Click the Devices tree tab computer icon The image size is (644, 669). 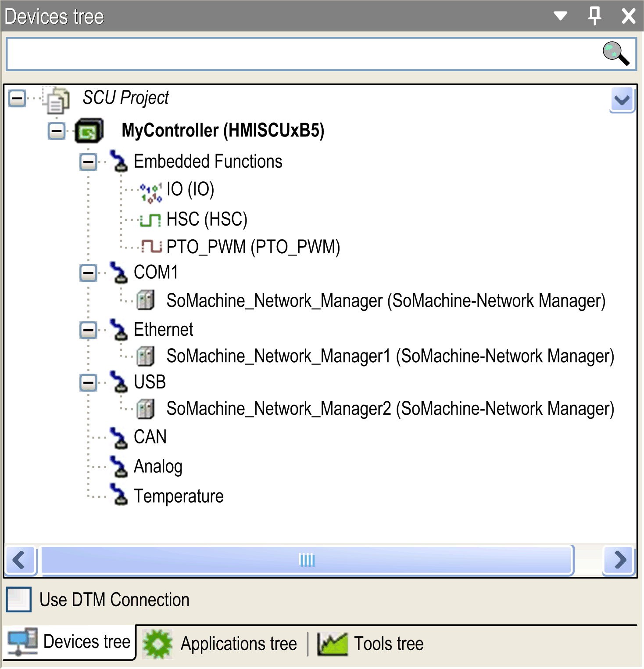pyautogui.click(x=22, y=642)
